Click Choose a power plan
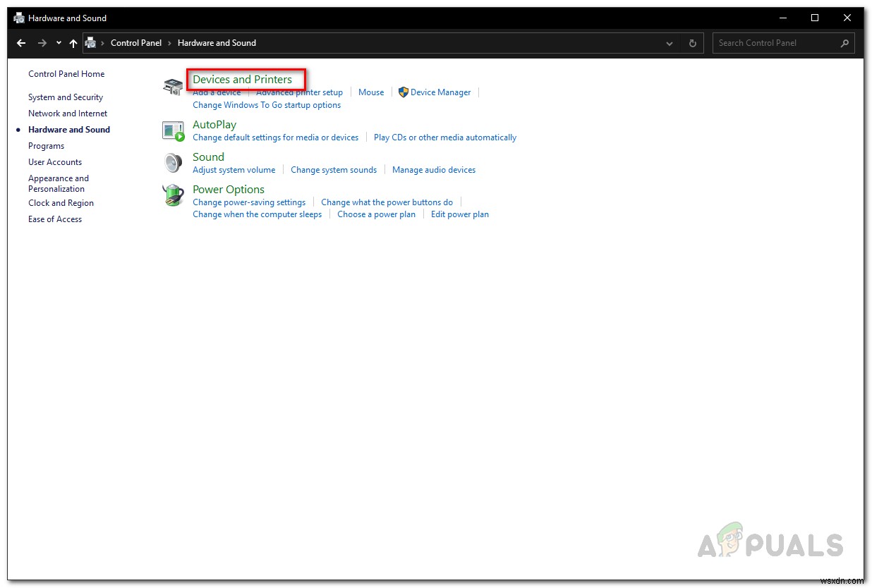This screenshot has height=588, width=872. 376,214
